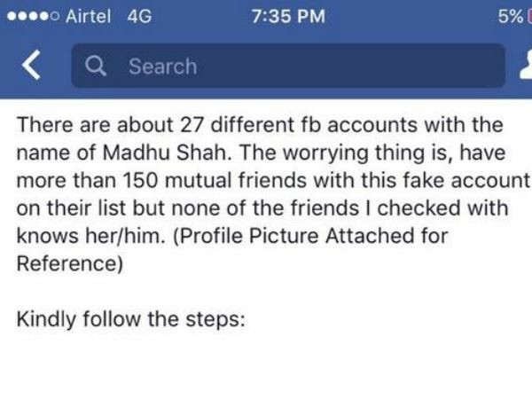Focus the Search text field
The width and height of the screenshot is (532, 399).
coord(284,66)
